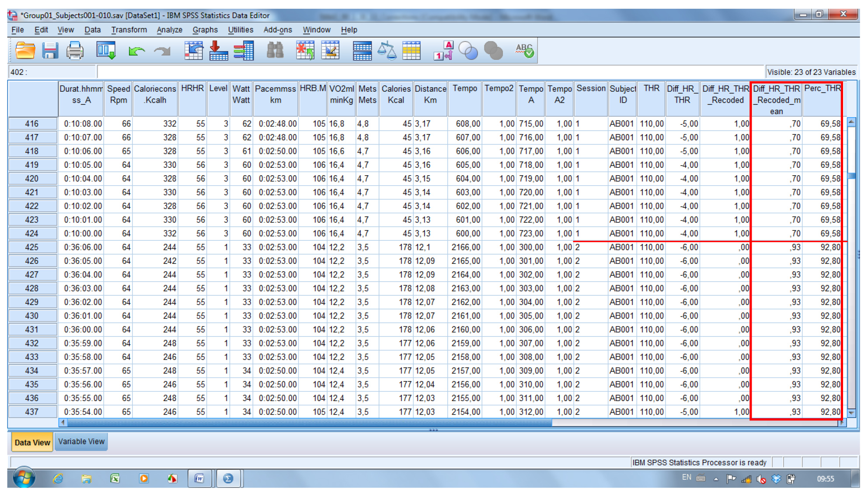Click the vertical scrollbar down arrow
Screen dimensions: 868x495
point(851,412)
